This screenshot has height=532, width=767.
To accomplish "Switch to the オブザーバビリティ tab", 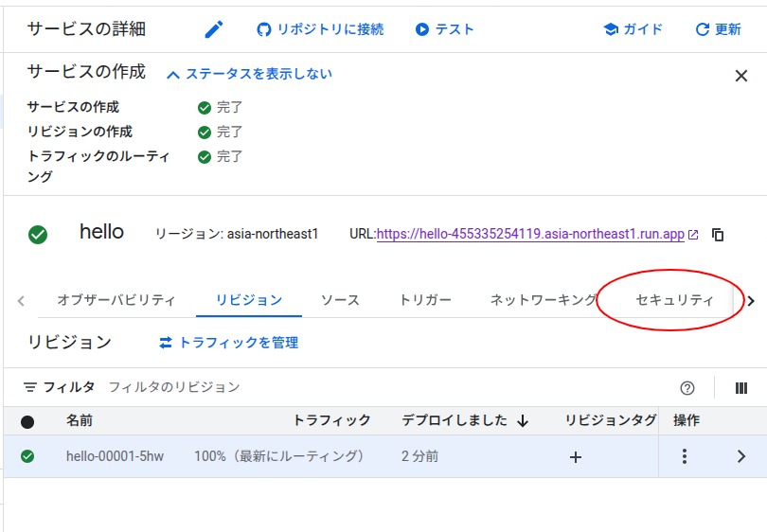I will pos(116,300).
